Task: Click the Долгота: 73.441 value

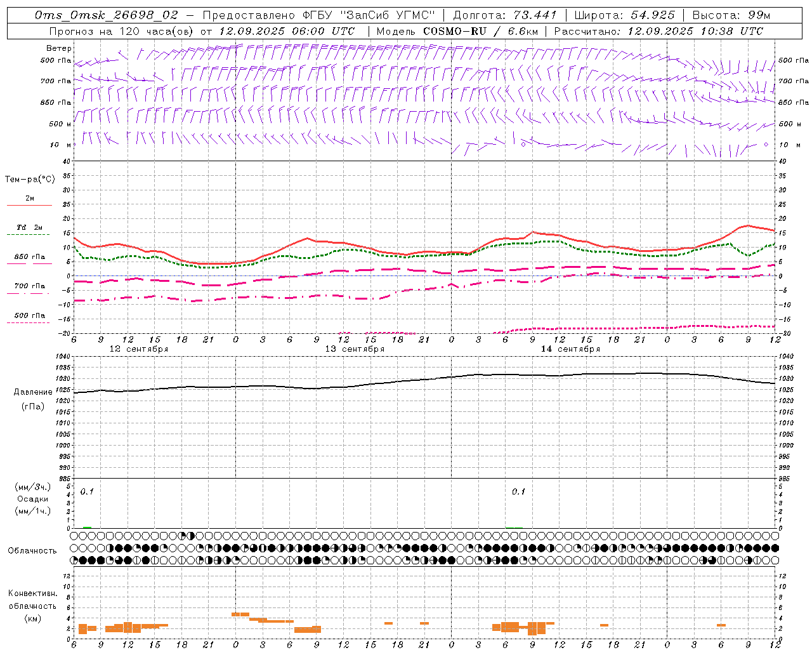Action: point(505,15)
